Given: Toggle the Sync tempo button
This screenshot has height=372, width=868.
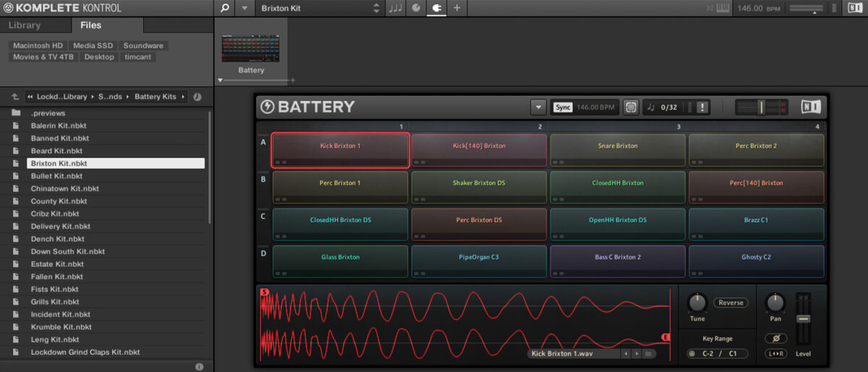Looking at the screenshot, I should point(563,107).
